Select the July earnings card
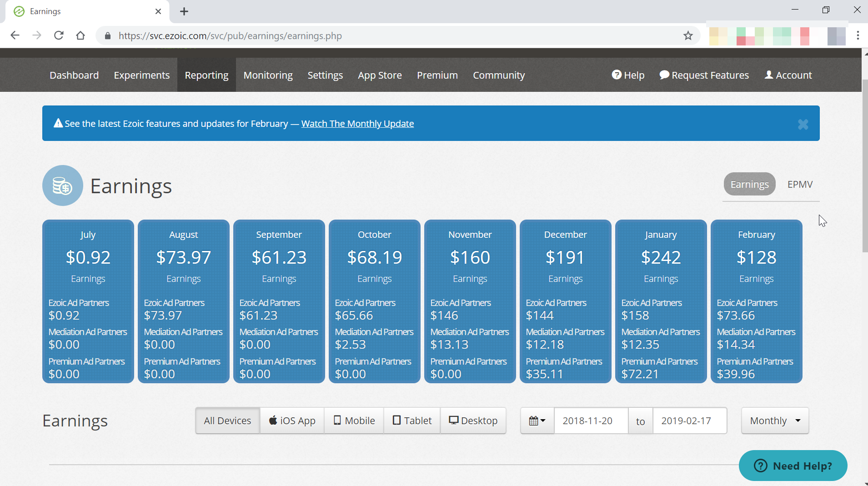Image resolution: width=868 pixels, height=486 pixels. tap(88, 301)
